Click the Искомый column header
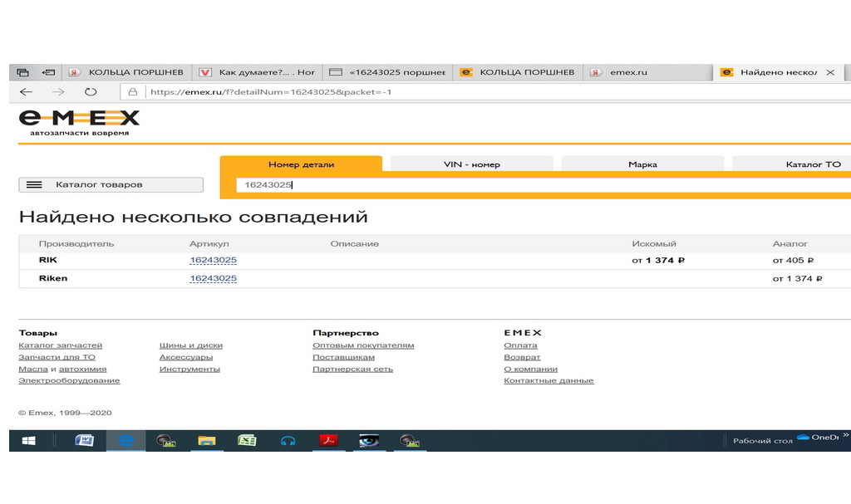 [654, 243]
